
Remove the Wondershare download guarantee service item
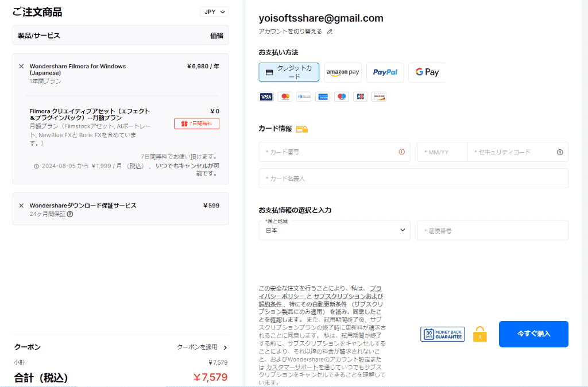(x=21, y=206)
